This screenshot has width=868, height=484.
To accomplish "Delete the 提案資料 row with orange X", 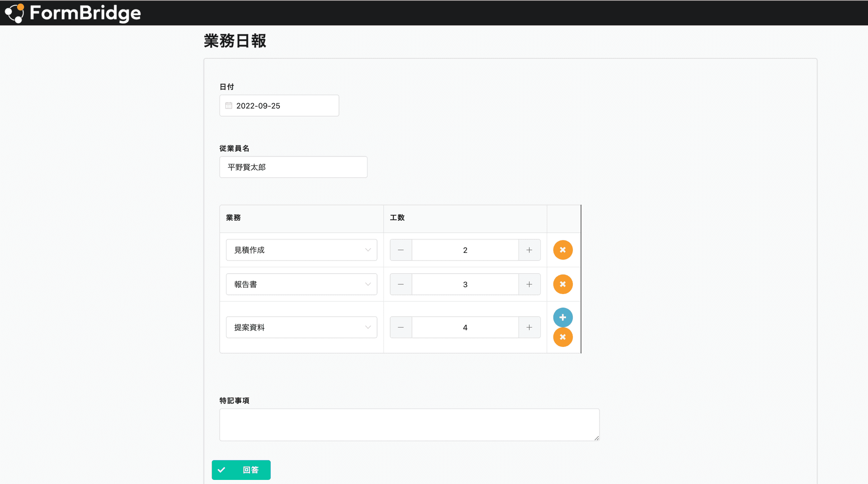I will coord(563,337).
